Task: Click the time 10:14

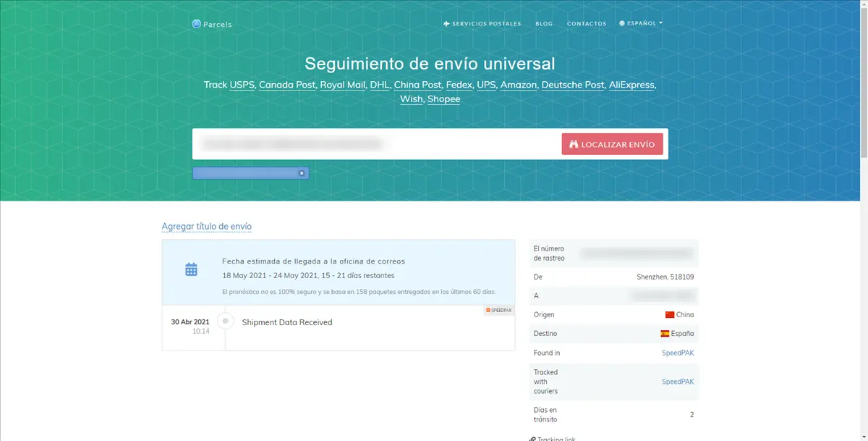Action: (x=201, y=332)
